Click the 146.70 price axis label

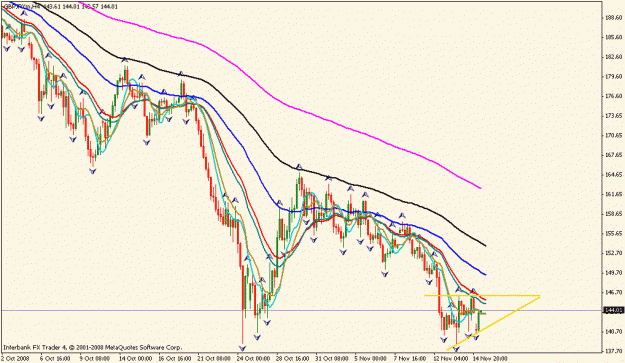coord(614,292)
